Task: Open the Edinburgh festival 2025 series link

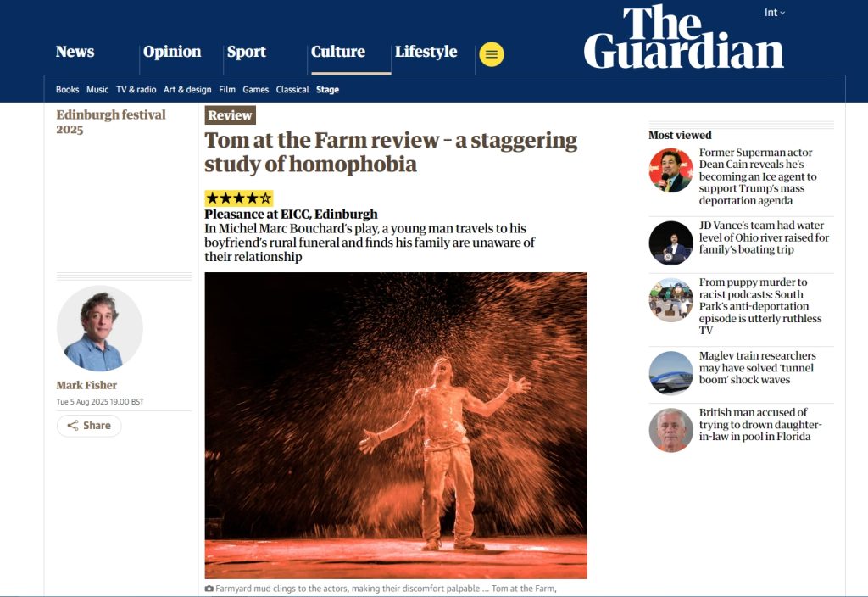Action: click(111, 122)
